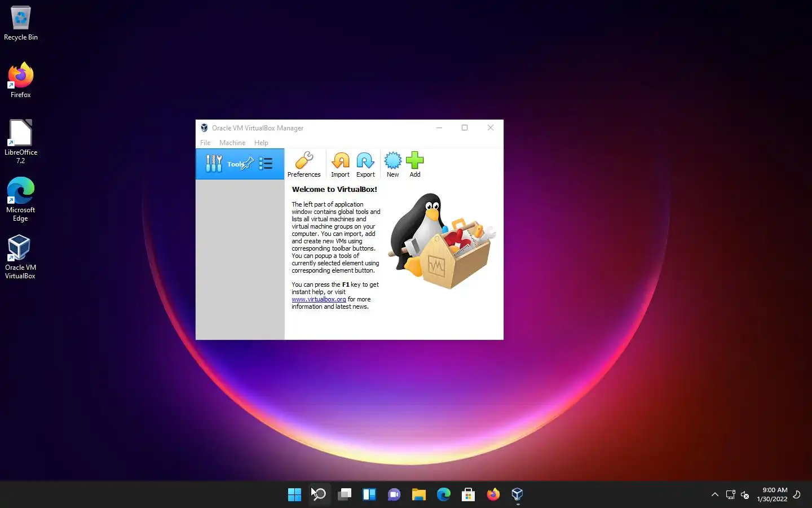Image resolution: width=812 pixels, height=508 pixels.
Task: Minimize the VirtualBox Manager window
Action: pyautogui.click(x=439, y=128)
